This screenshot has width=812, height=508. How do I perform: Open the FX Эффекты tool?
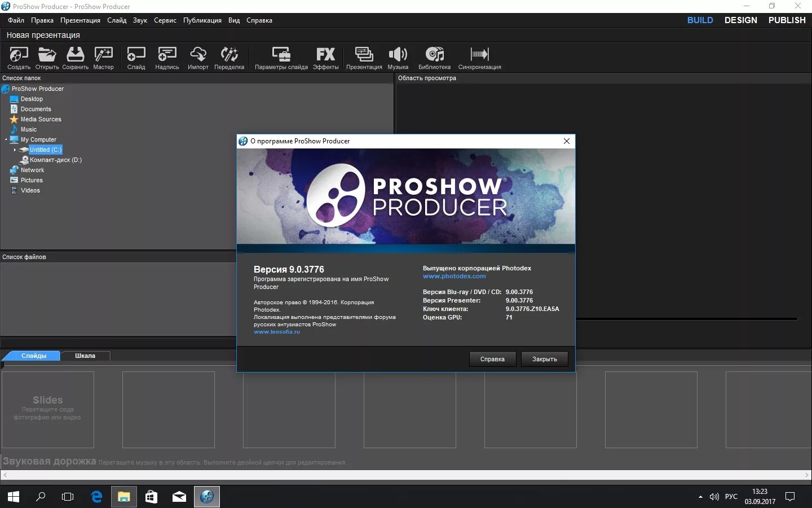tap(326, 58)
